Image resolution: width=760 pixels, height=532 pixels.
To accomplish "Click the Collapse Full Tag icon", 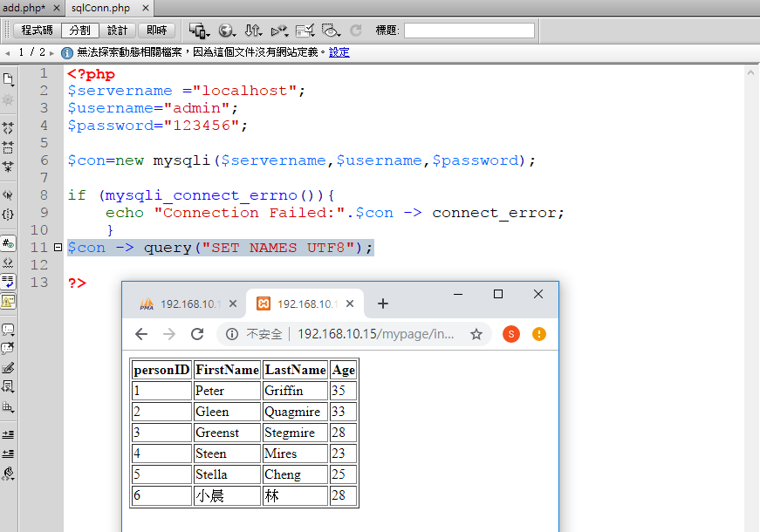I will [9, 128].
